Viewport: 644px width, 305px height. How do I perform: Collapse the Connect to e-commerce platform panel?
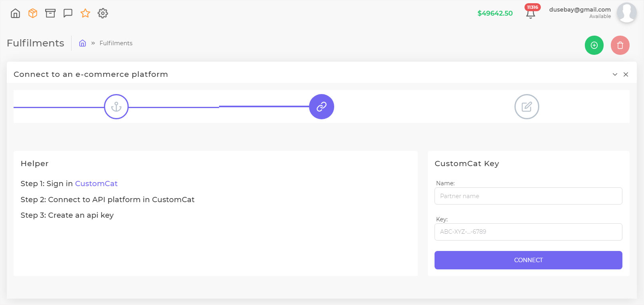(x=615, y=74)
